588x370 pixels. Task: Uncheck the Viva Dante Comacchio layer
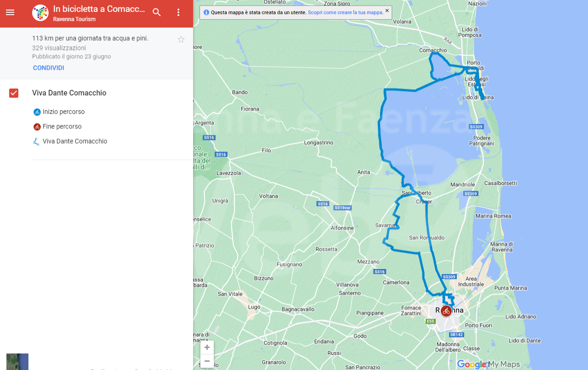click(x=14, y=93)
